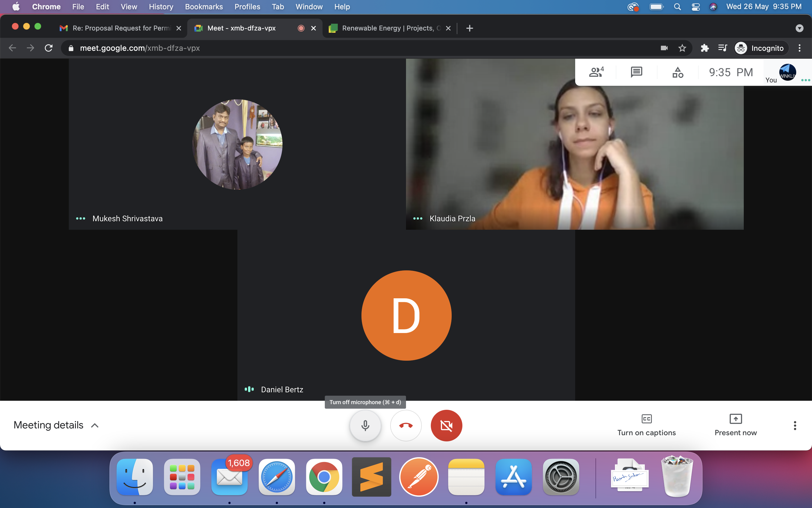Image resolution: width=812 pixels, height=508 pixels.
Task: Open the Apple menu
Action: [x=16, y=7]
